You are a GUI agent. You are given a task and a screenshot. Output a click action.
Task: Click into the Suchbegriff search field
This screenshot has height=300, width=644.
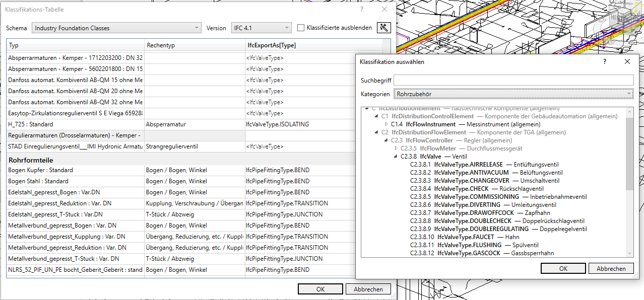[x=513, y=80]
